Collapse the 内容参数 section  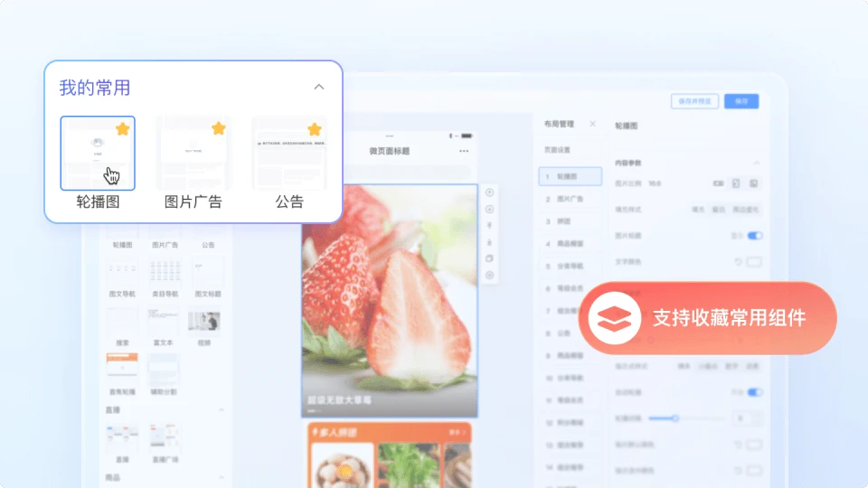(x=756, y=163)
